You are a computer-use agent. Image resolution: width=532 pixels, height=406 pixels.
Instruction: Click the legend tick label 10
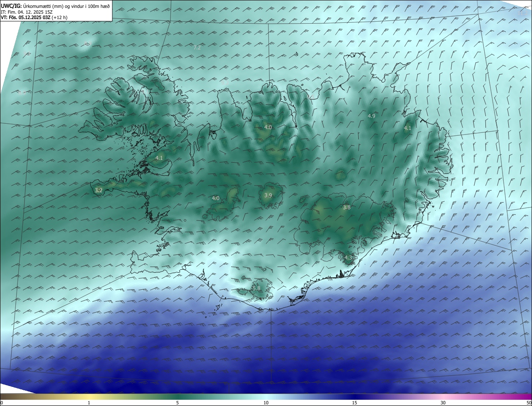pos(266,403)
